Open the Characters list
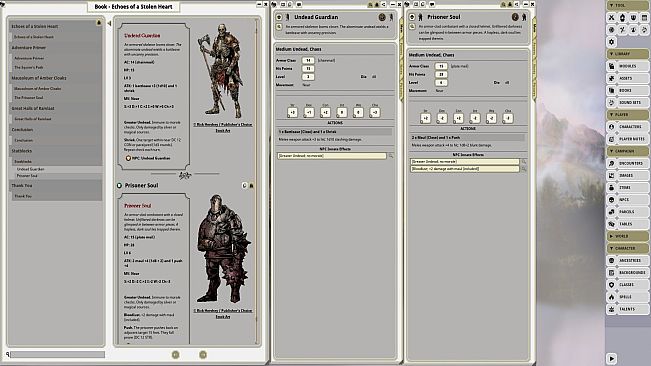This screenshot has width=651, height=366. (627, 127)
